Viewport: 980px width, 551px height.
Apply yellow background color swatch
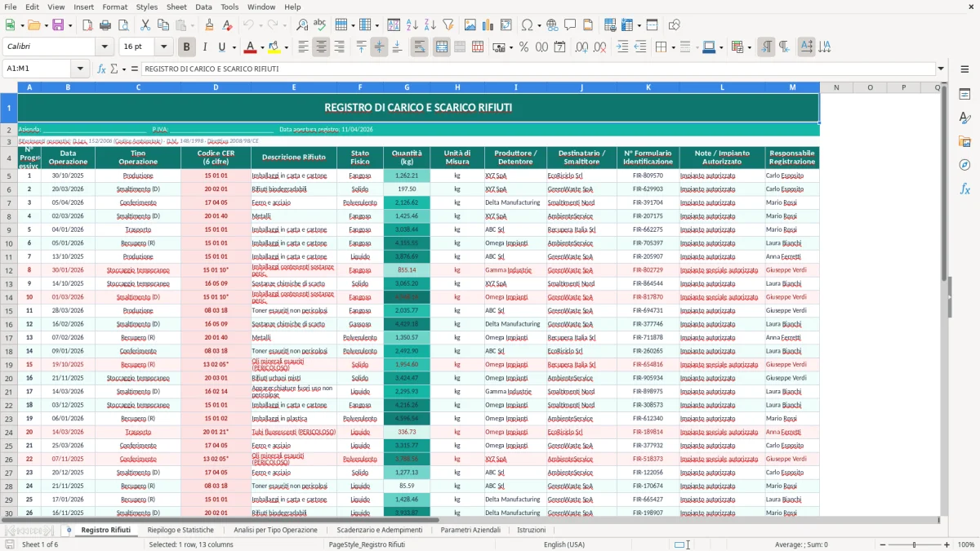(274, 47)
